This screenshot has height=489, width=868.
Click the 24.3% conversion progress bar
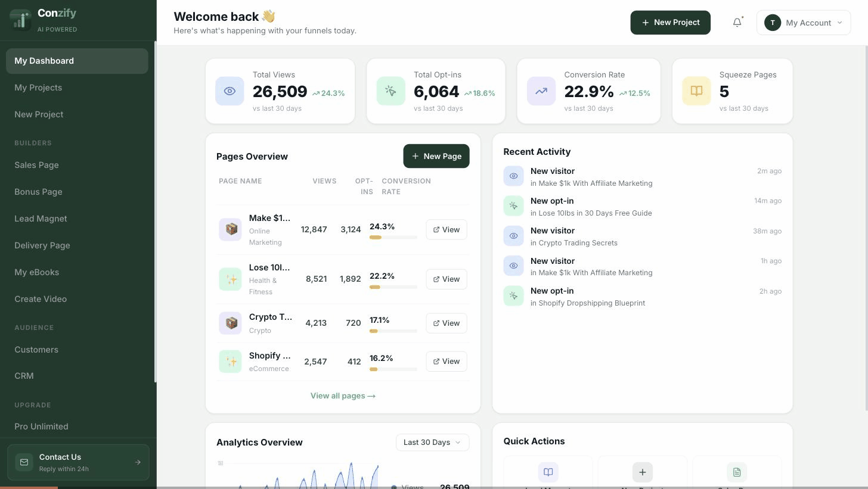coord(393,237)
